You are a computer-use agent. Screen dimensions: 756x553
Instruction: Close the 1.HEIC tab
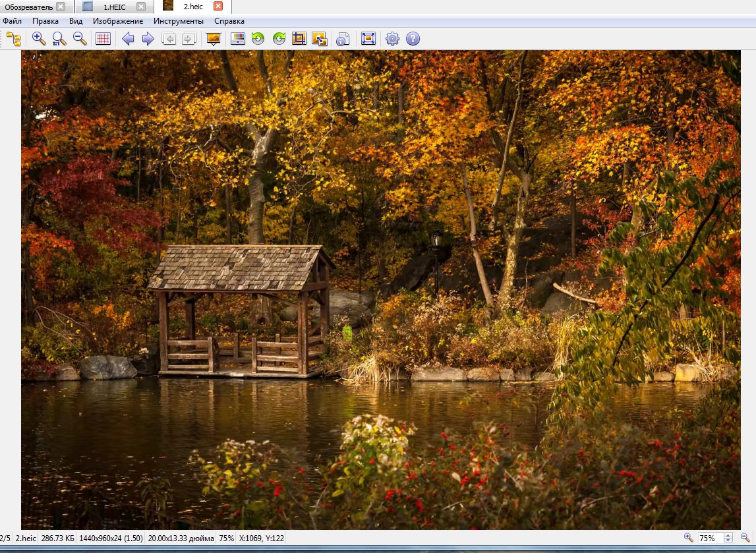tap(141, 7)
